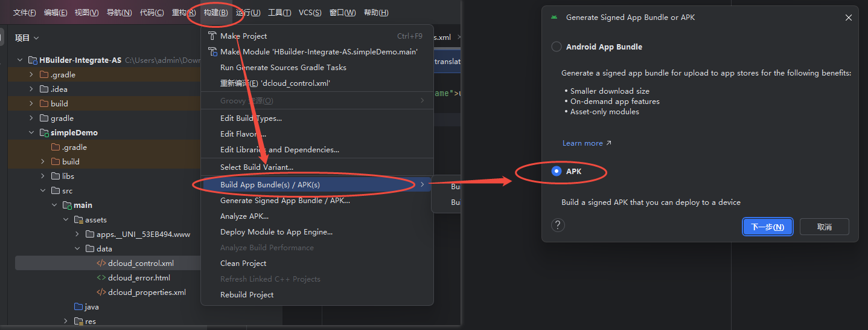Image resolution: width=868 pixels, height=330 pixels.
Task: Click the 取消 button
Action: coord(825,227)
